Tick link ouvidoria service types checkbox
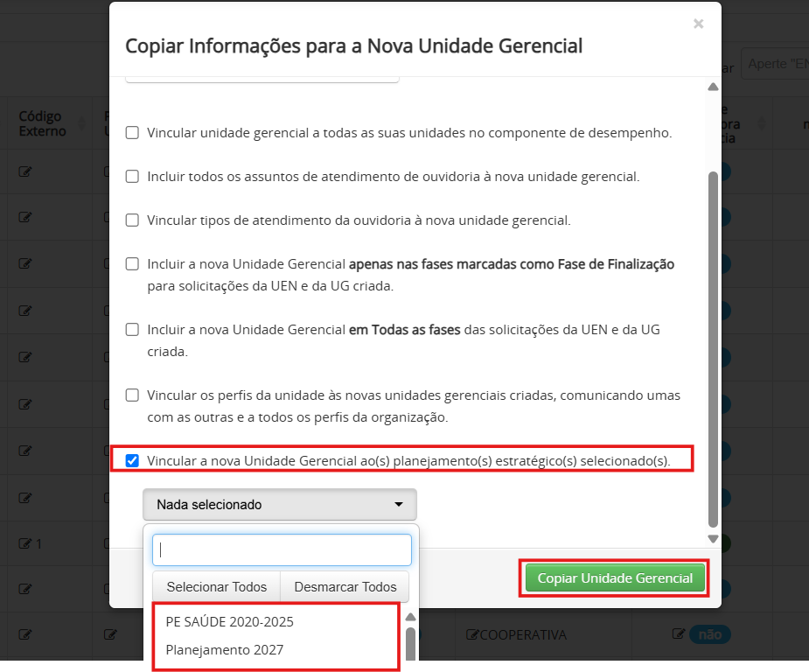Screen dimensions: 809x672 point(132,220)
